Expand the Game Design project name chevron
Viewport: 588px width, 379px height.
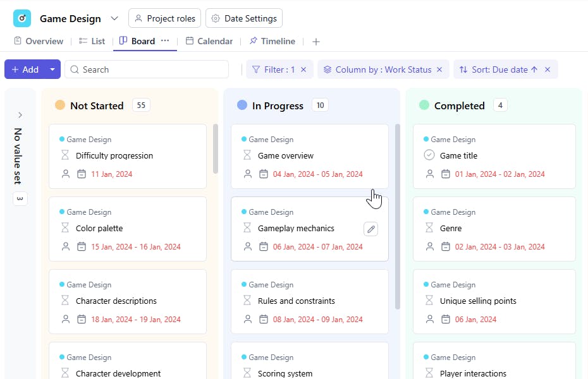click(x=114, y=18)
